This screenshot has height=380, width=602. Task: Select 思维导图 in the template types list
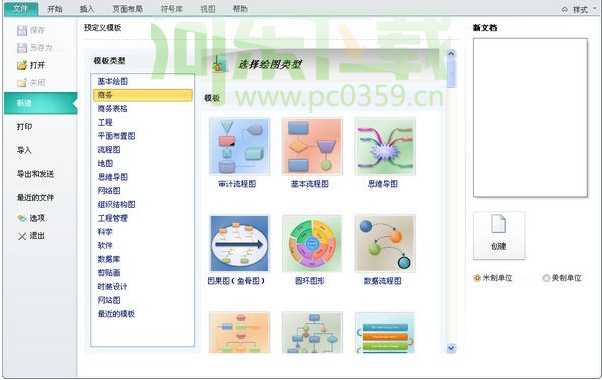click(x=112, y=177)
